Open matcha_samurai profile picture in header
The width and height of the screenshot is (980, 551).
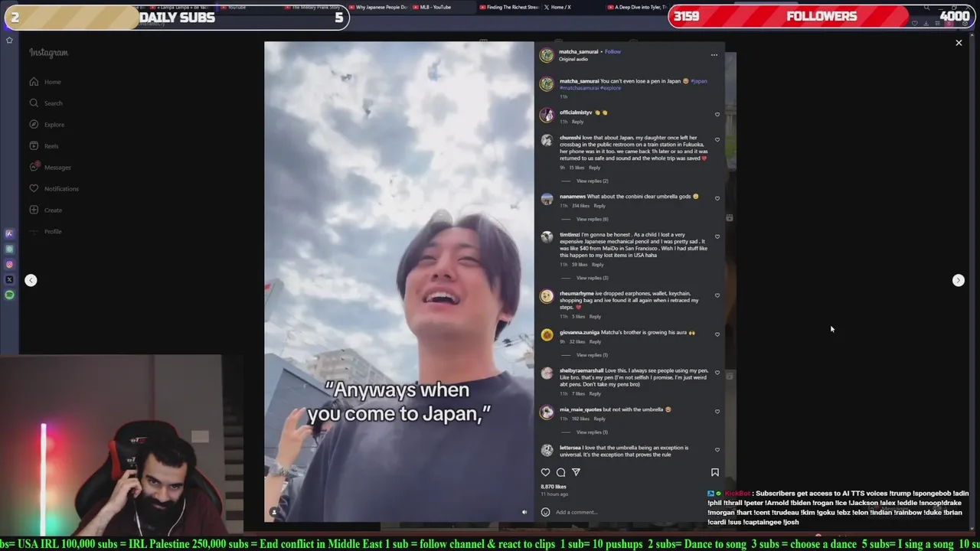547,55
